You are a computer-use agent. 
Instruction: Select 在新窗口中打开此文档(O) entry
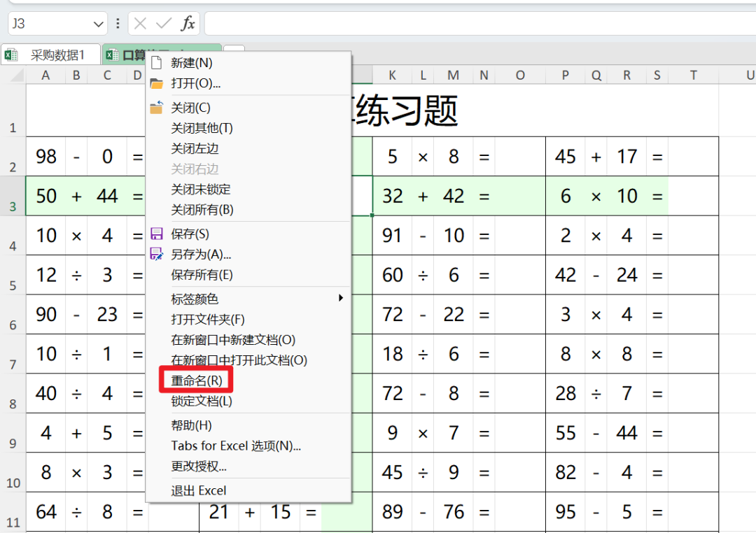[x=248, y=360]
